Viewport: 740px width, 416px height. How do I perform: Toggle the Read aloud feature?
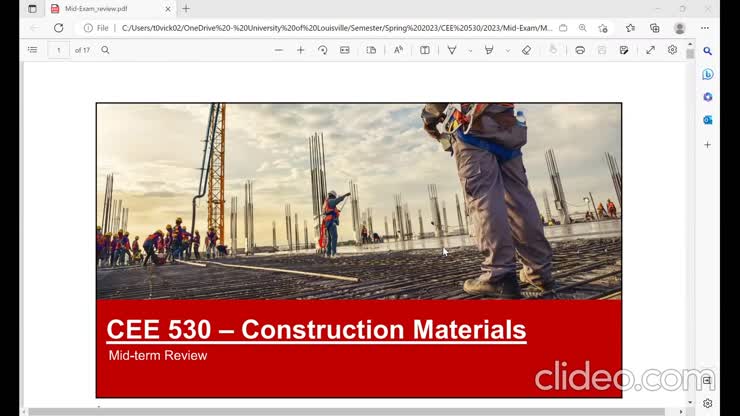pyautogui.click(x=398, y=50)
